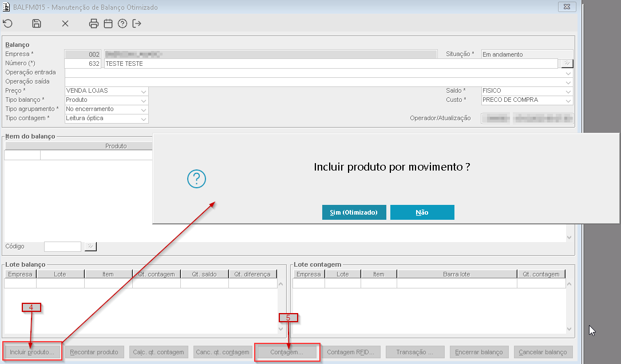Click Empresa header in Lote contagem
The image size is (621, 364).
point(308,274)
